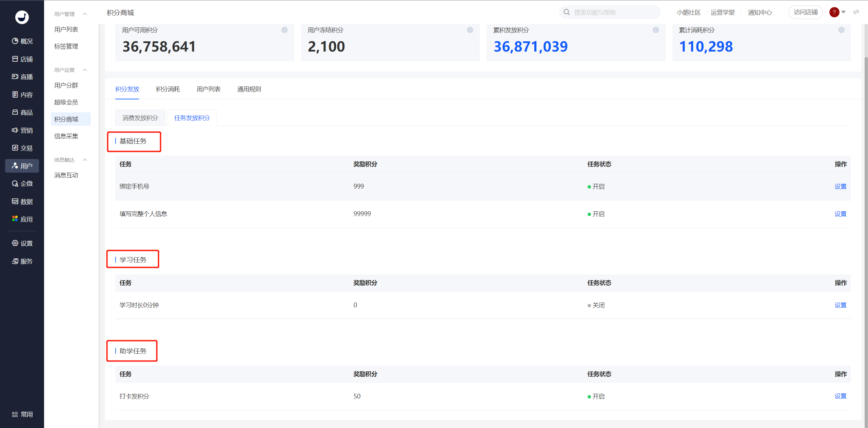The height and width of the screenshot is (428, 868).
Task: Switch to the 通用规则 tab
Action: point(249,89)
